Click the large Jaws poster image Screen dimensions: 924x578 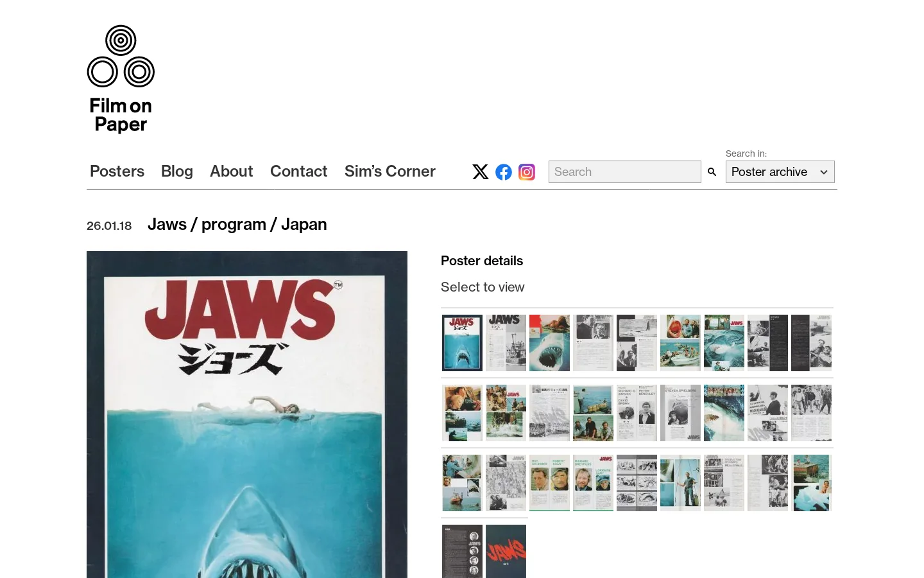coord(247,414)
